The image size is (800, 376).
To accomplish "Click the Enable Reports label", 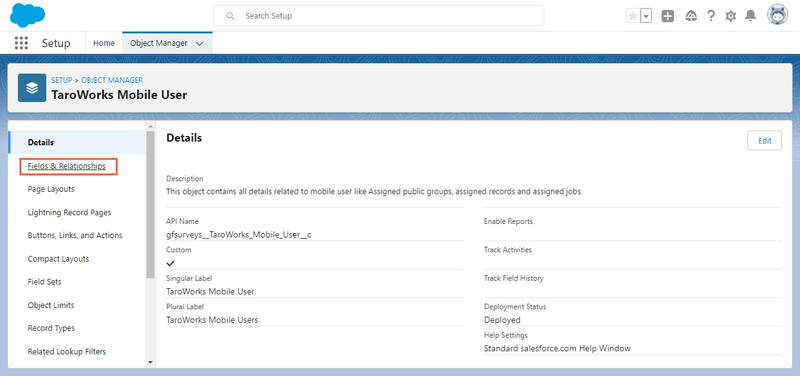I will click(508, 221).
